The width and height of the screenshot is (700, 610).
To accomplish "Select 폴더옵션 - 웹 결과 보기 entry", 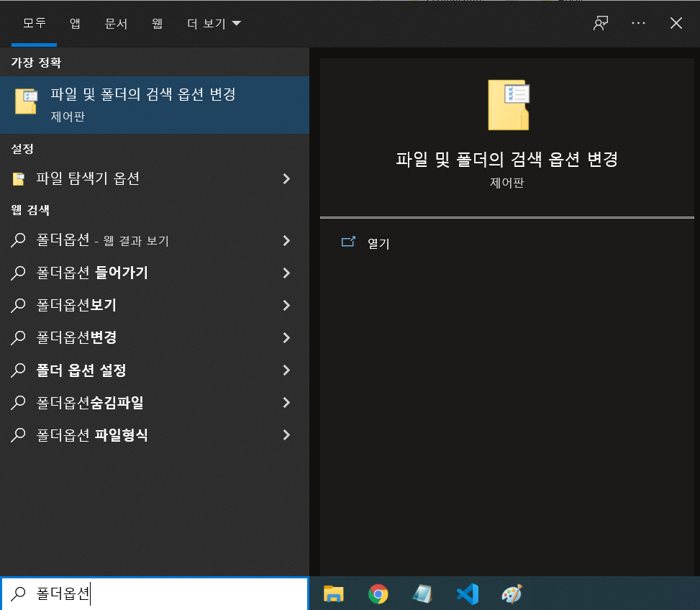I will [x=155, y=240].
